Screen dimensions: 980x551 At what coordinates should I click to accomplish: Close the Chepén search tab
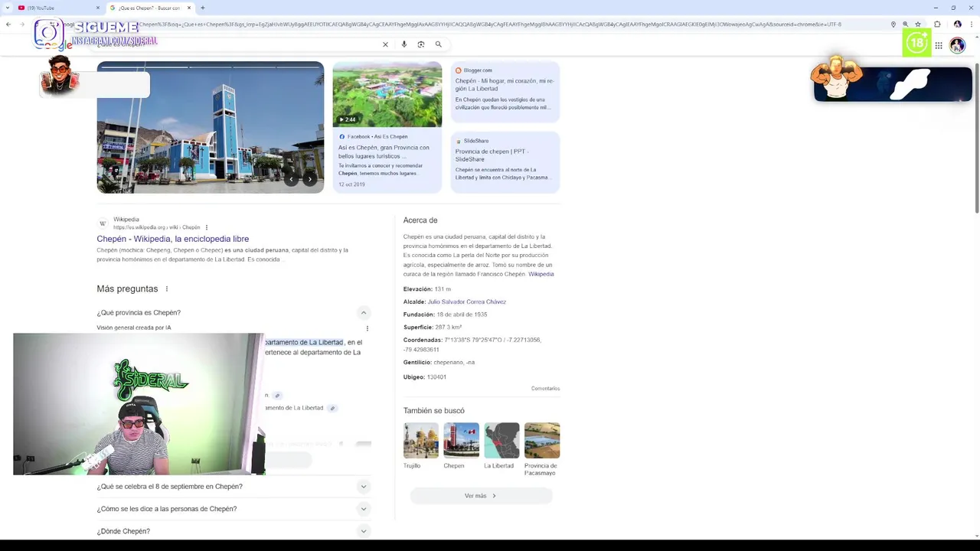pos(189,8)
